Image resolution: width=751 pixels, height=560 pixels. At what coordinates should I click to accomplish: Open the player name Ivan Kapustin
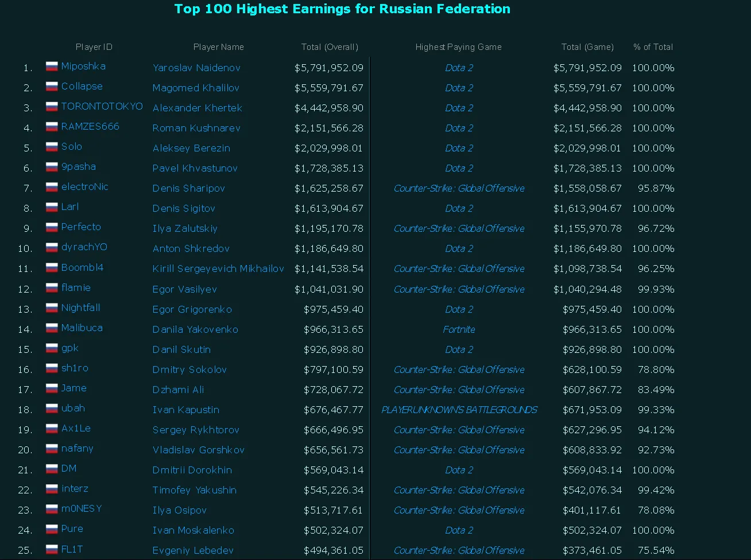click(x=186, y=410)
